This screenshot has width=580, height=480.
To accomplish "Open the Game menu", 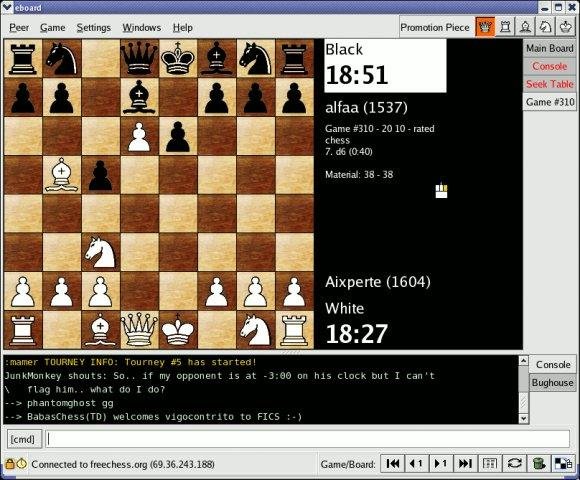I will [53, 28].
